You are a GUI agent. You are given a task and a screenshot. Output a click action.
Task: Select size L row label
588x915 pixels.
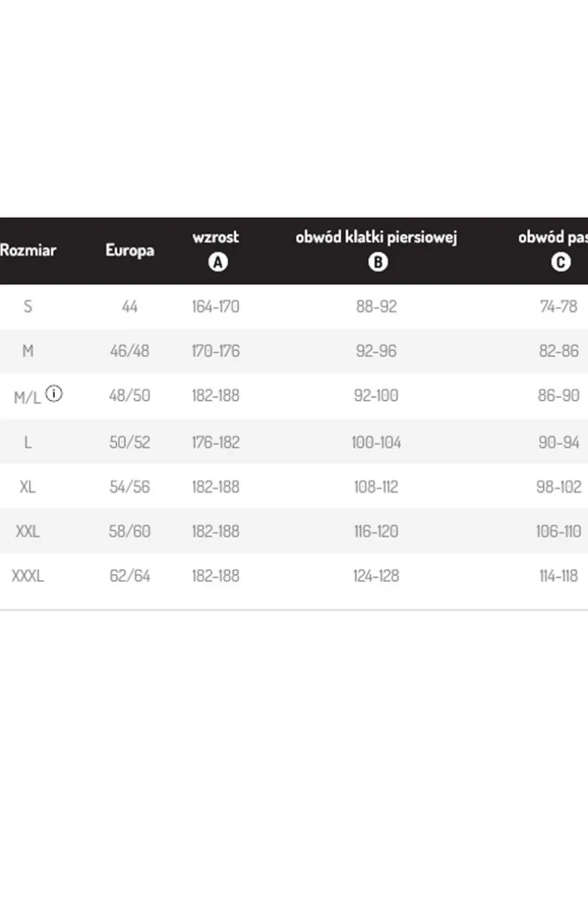[28, 442]
